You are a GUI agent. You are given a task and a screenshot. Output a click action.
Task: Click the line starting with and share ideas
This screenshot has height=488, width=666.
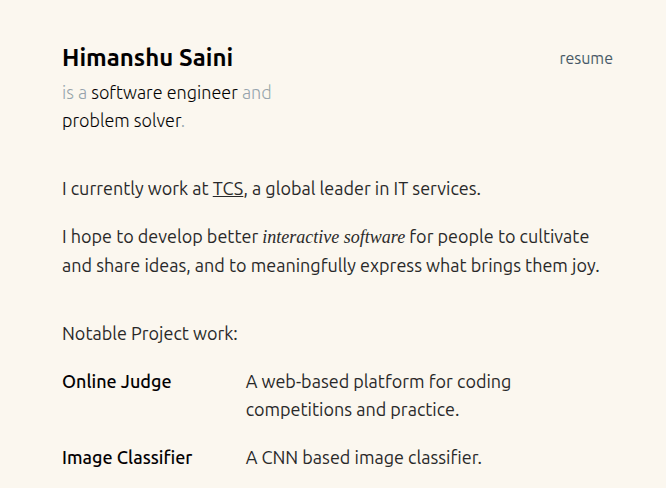tap(331, 266)
